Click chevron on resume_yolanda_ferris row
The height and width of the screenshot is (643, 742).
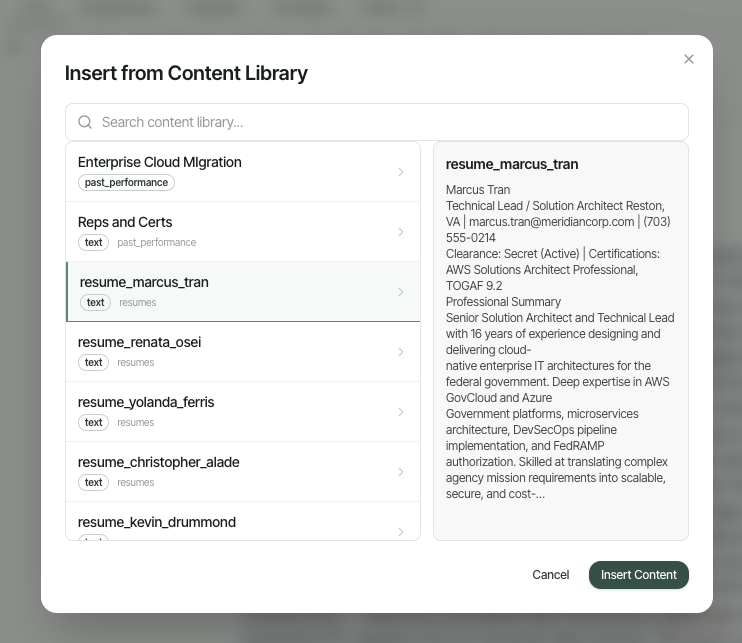pos(401,412)
